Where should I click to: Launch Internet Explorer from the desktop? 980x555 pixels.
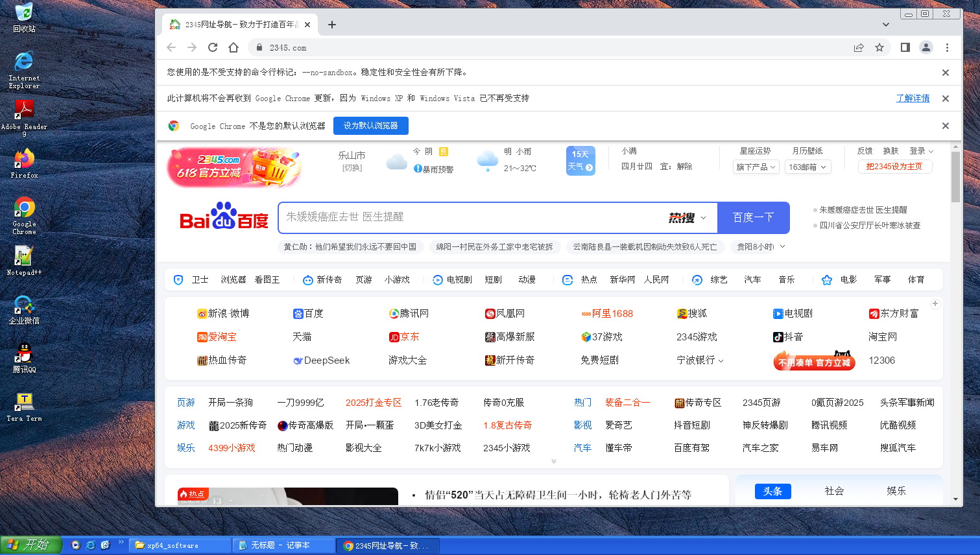pyautogui.click(x=24, y=69)
